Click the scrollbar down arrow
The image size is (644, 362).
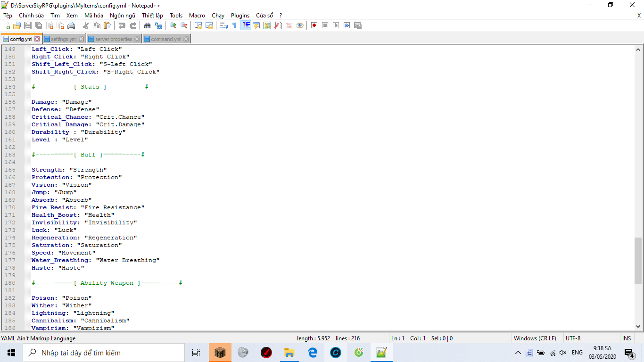[x=638, y=327]
